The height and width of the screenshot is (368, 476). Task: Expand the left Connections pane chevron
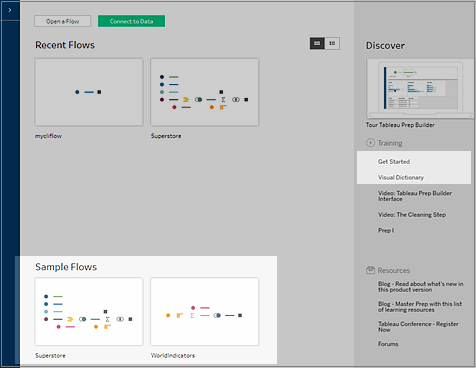(x=10, y=10)
